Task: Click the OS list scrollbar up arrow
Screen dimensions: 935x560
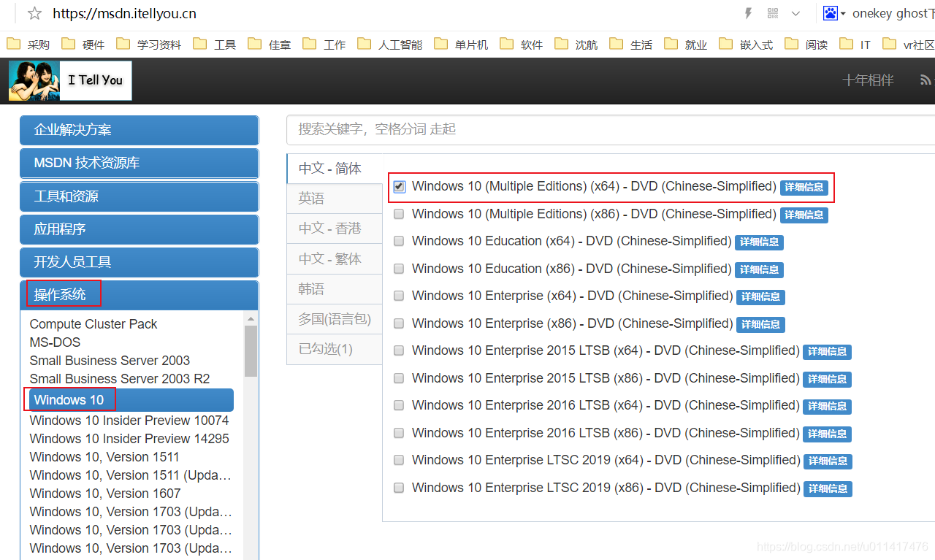Action: pyautogui.click(x=251, y=319)
